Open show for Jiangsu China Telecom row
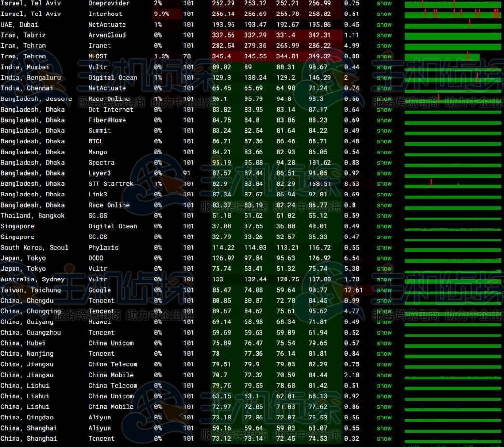The image size is (504, 447). tap(384, 364)
